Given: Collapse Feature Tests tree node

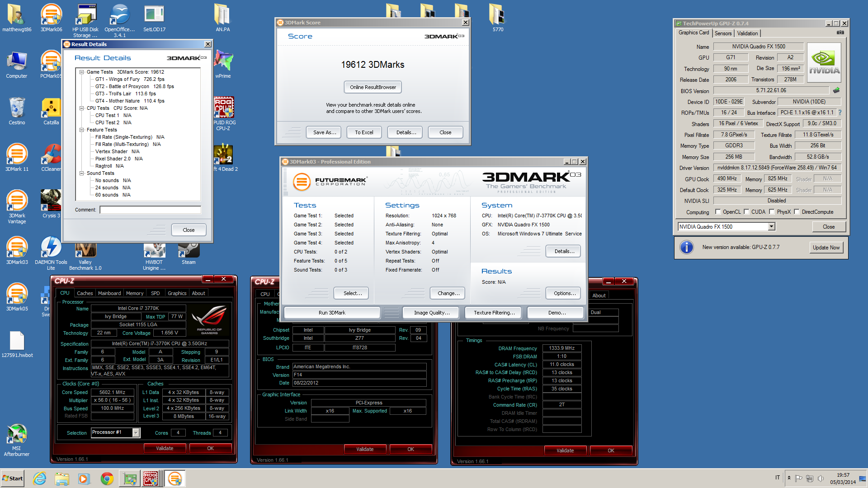Looking at the screenshot, I should pos(82,130).
